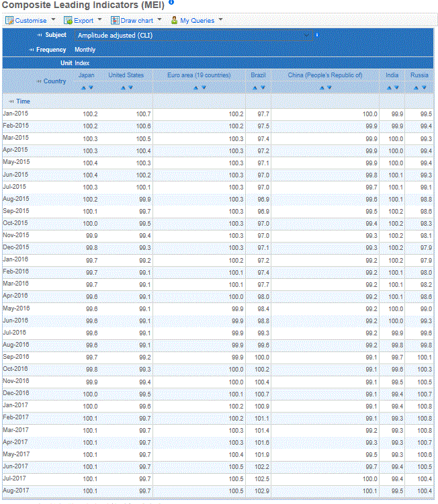Sort Russia column descending
438x504 pixels.
[x=424, y=87]
